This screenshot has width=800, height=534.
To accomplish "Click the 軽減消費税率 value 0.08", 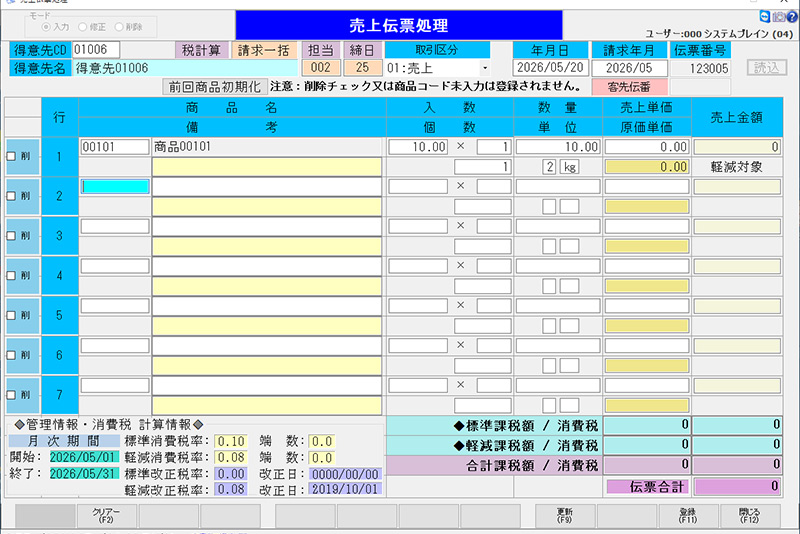I will [231, 457].
